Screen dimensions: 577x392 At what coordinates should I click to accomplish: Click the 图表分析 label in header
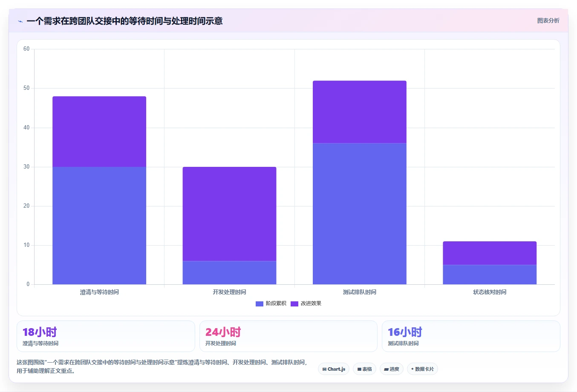click(548, 20)
